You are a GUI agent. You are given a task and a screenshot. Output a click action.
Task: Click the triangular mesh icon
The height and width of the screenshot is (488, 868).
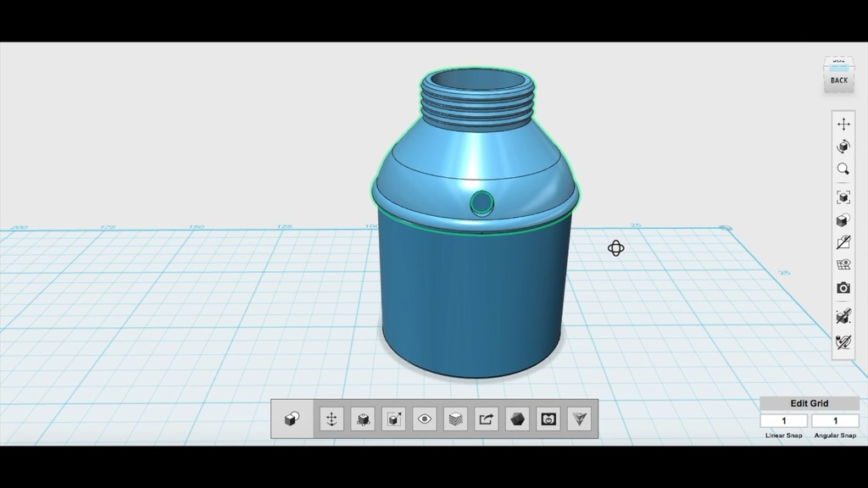coord(580,419)
